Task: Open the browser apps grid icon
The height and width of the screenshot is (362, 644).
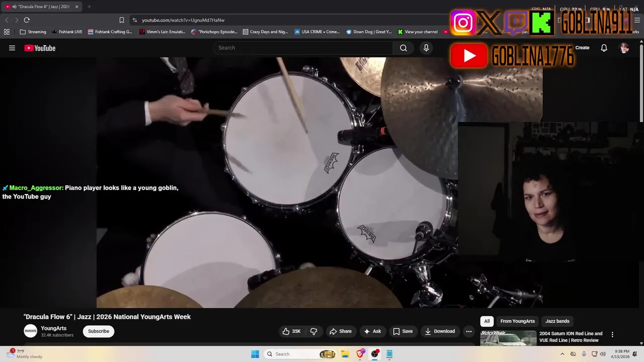Action: [7, 32]
